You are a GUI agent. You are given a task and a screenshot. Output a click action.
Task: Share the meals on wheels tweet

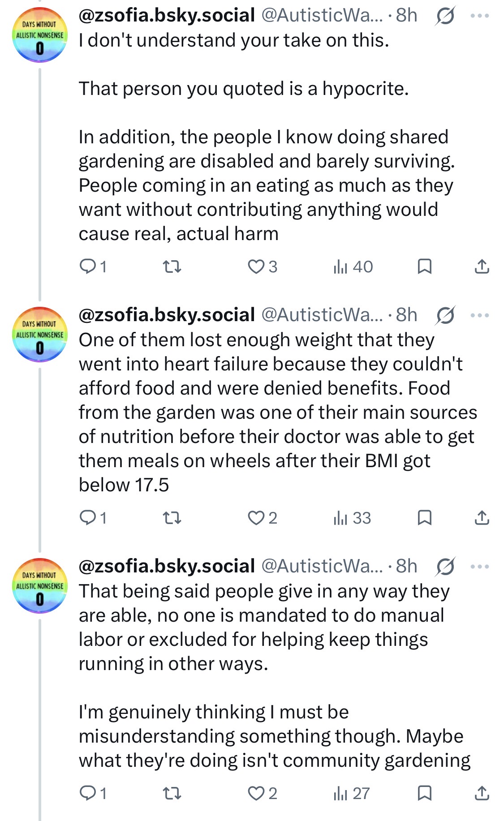(482, 518)
